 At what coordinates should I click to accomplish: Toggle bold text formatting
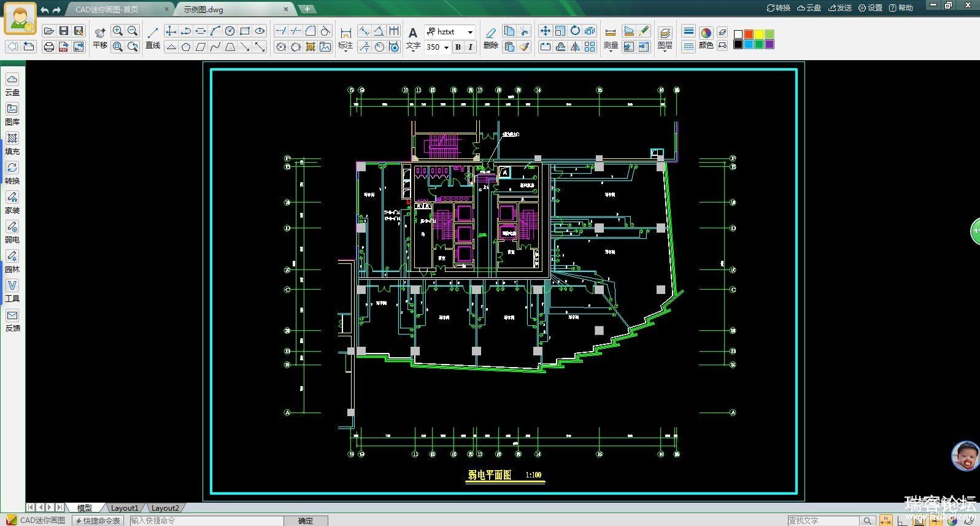coord(458,47)
